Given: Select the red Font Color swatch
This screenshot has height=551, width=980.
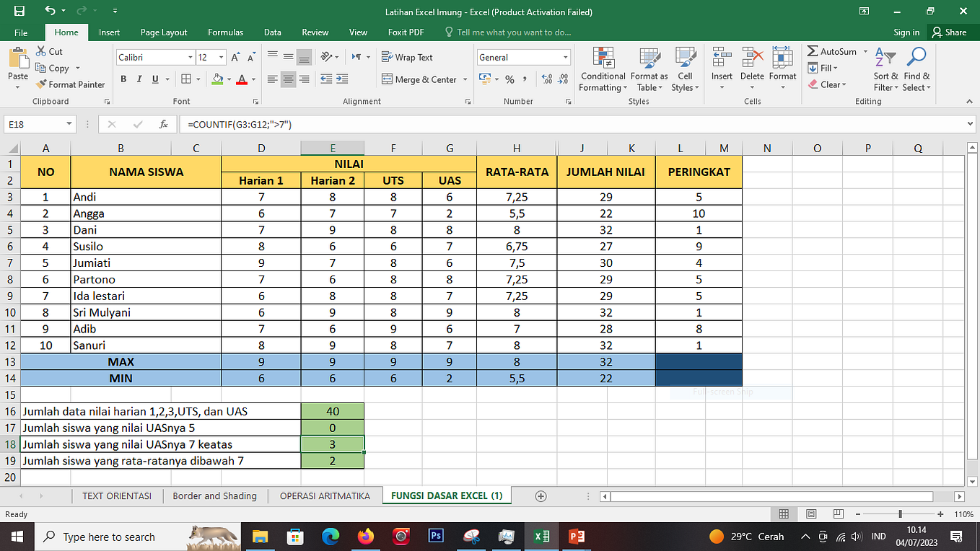Looking at the screenshot, I should point(244,79).
